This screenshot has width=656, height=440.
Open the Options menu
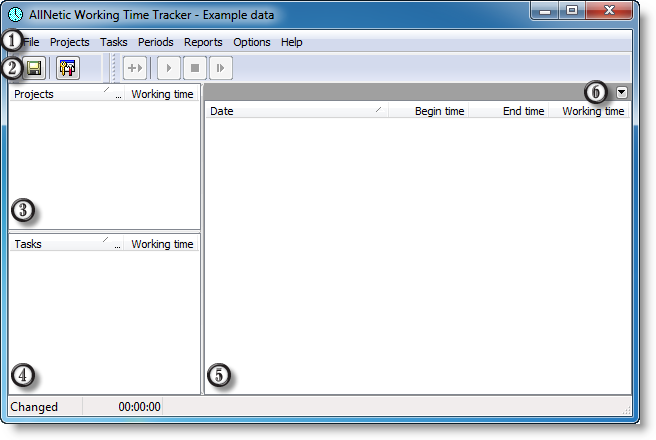click(252, 42)
